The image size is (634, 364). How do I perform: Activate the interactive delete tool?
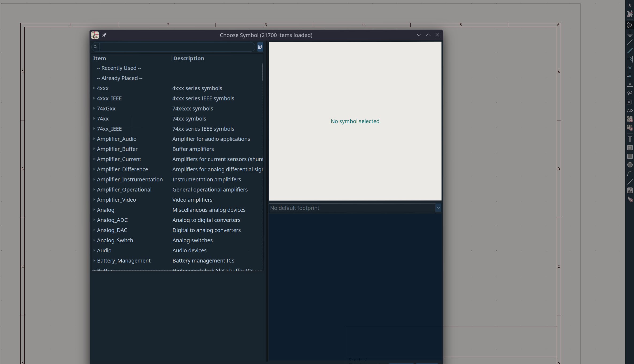[x=630, y=199]
